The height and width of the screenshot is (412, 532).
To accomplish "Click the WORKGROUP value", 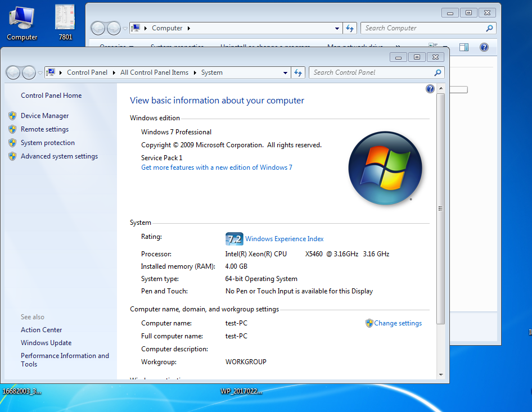I will [x=246, y=362].
